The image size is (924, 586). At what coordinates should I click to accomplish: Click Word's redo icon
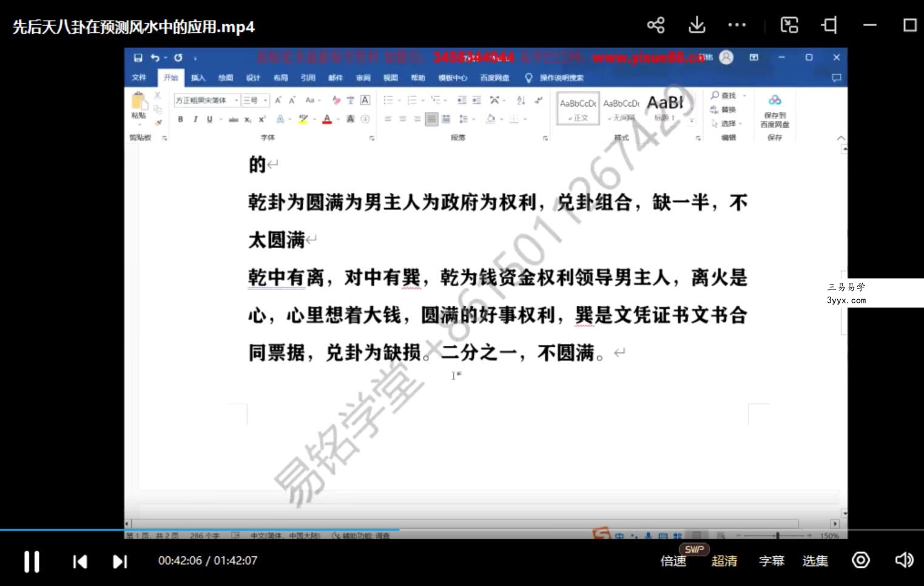pyautogui.click(x=178, y=58)
